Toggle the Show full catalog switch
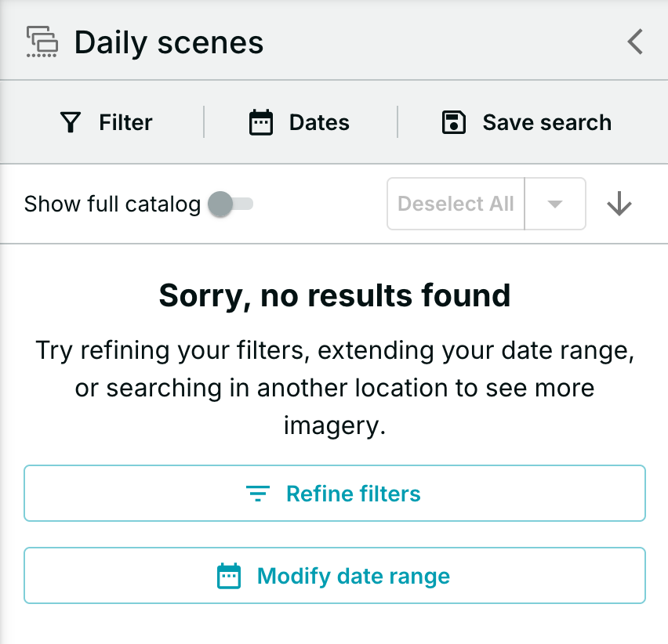The width and height of the screenshot is (668, 644). coord(231,204)
